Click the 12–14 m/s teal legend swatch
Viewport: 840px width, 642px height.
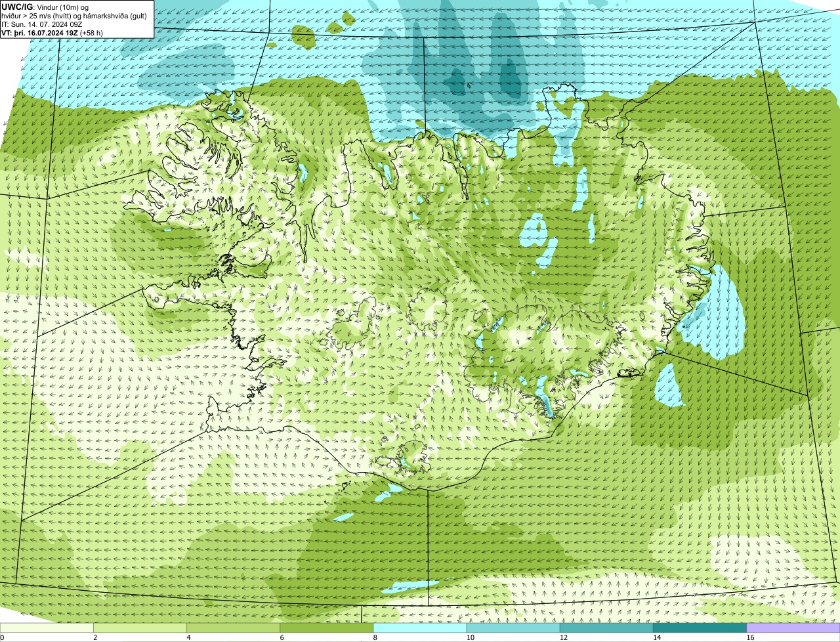click(606, 628)
